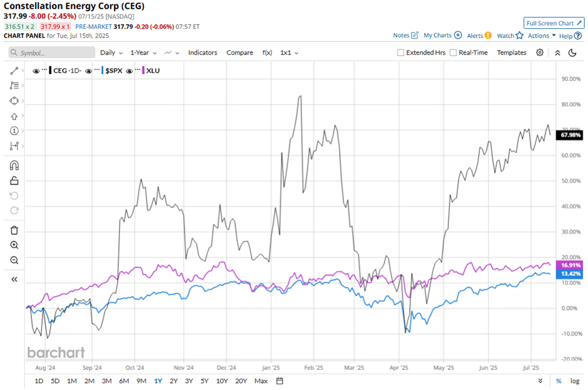Open Full Screen Chart
The image size is (588, 390).
(x=554, y=23)
